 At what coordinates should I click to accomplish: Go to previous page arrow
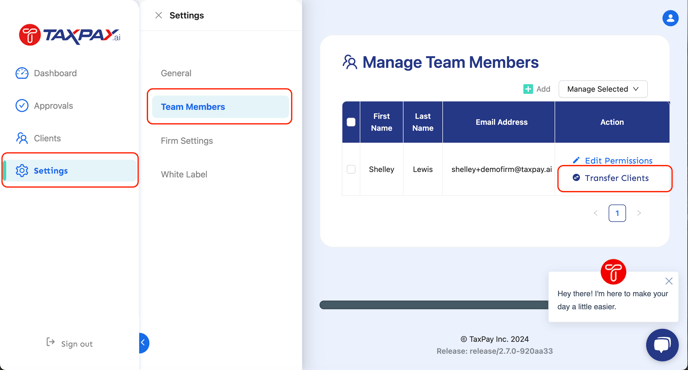pos(595,213)
